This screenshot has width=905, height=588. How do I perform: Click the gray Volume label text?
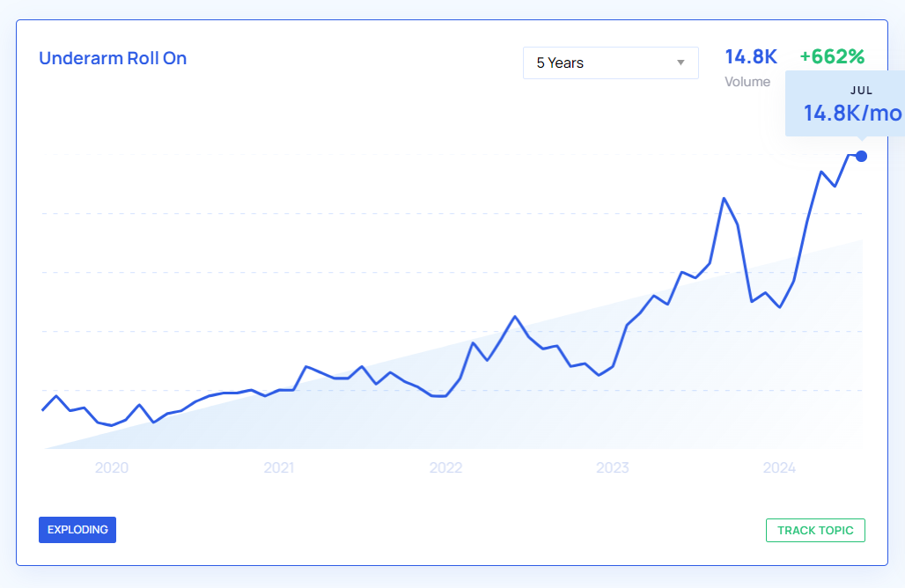click(747, 82)
